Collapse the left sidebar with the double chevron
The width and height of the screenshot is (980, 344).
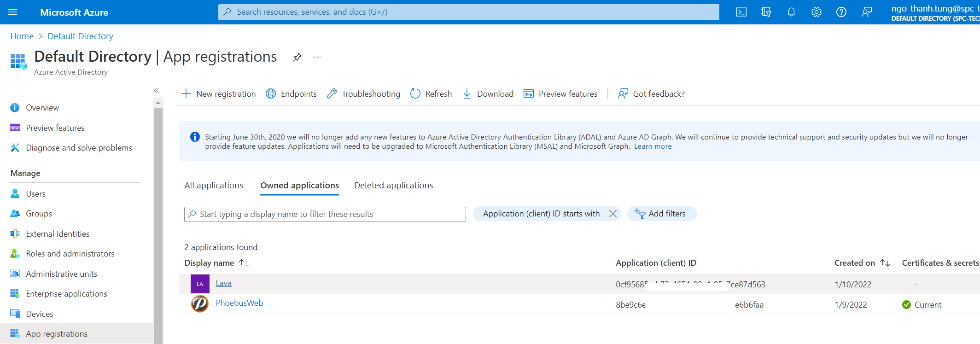coord(156,90)
